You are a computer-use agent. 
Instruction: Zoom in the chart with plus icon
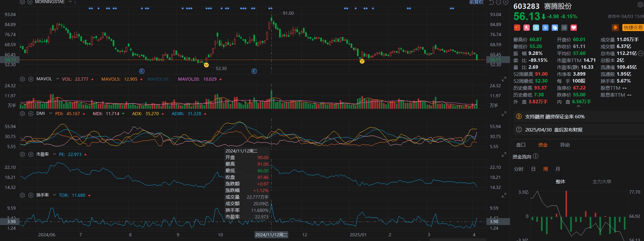(506, 2)
